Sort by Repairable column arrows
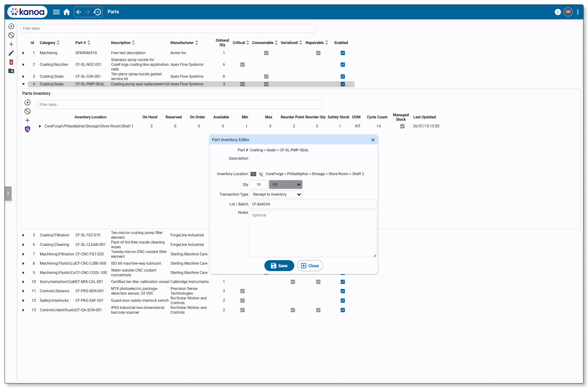This screenshot has height=388, width=588. [x=327, y=43]
